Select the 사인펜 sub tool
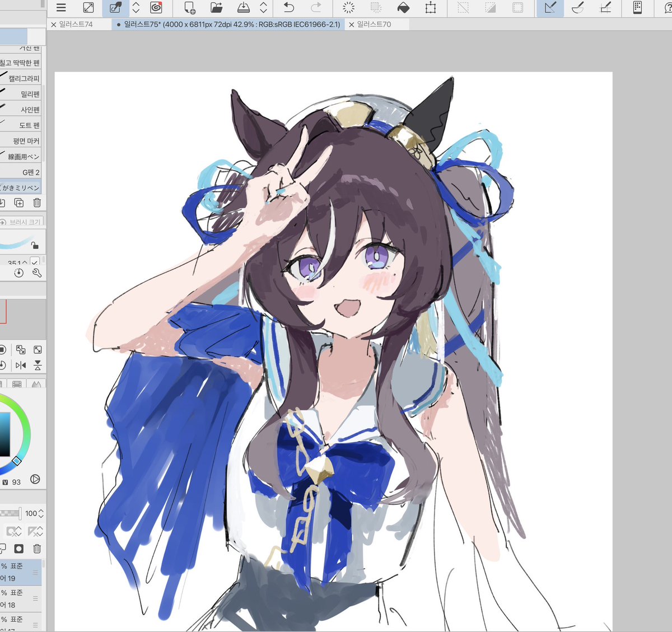This screenshot has width=672, height=632. click(21, 110)
